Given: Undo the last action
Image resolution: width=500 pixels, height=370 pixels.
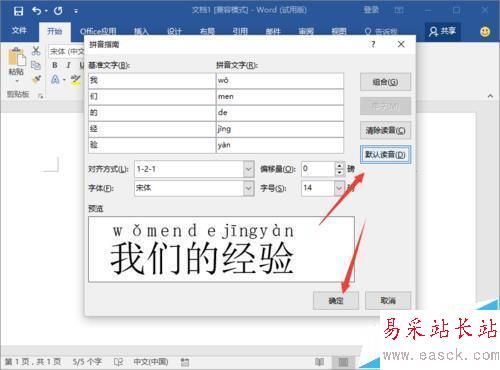Looking at the screenshot, I should coord(36,11).
